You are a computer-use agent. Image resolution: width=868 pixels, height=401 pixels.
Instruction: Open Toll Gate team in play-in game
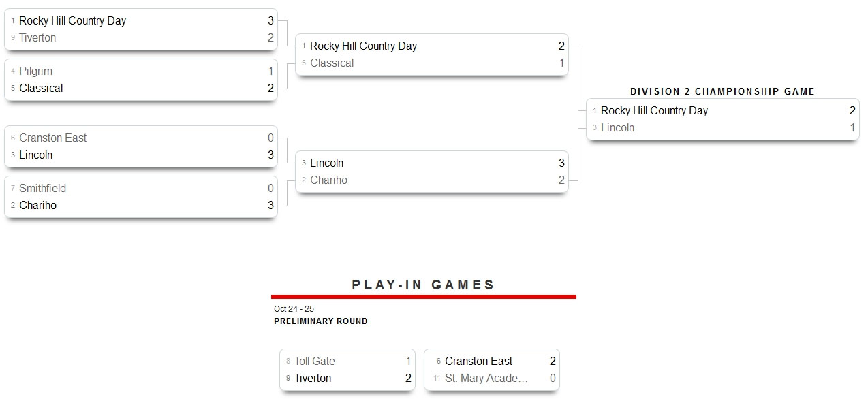314,362
